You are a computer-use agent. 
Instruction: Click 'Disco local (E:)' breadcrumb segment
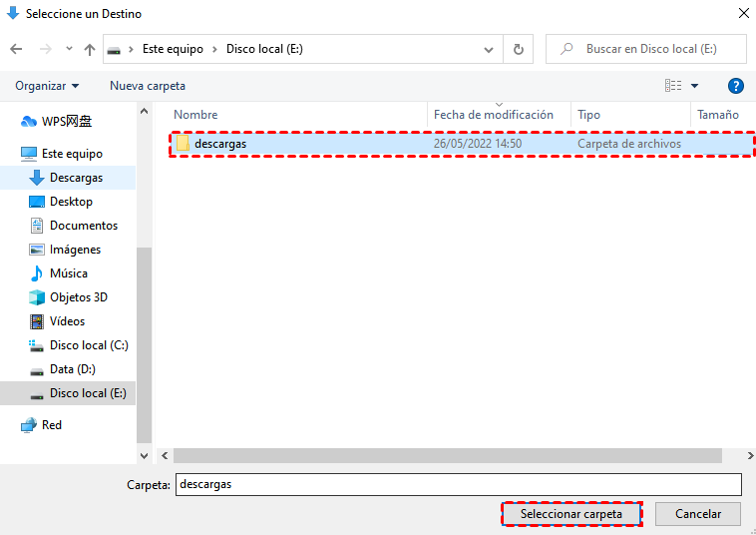click(x=264, y=49)
